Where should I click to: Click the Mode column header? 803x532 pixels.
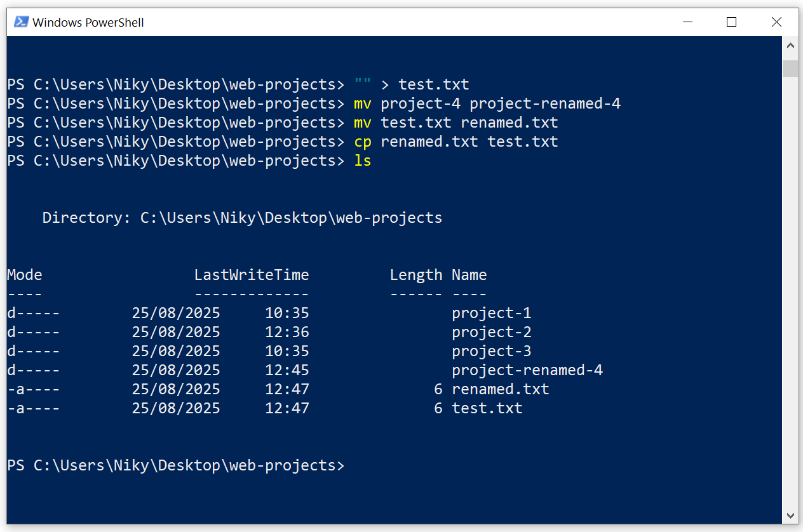pyautogui.click(x=25, y=275)
